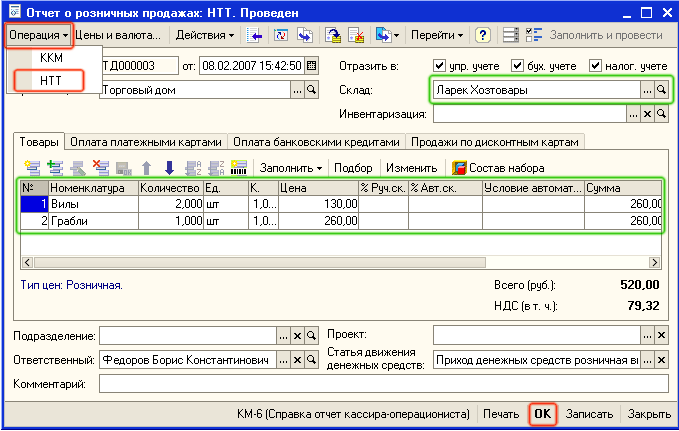Clear the Ответственный field
Screen dimensions: 679x431
[x=297, y=360]
